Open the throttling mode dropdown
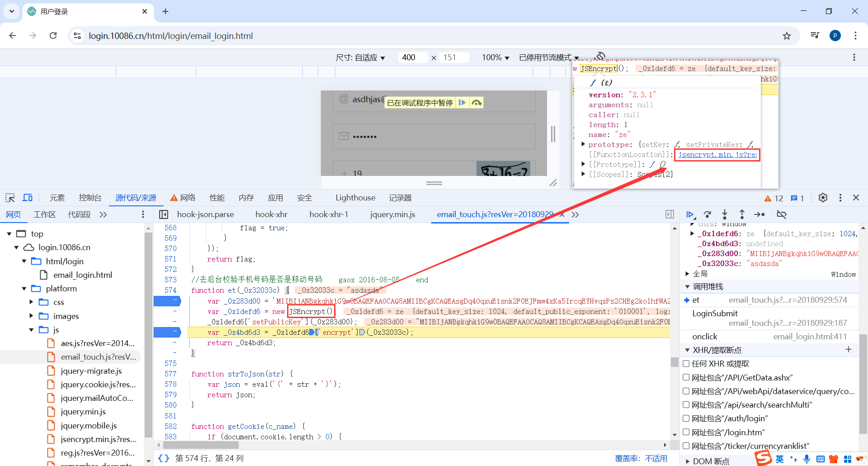The height and width of the screenshot is (466, 868). (x=549, y=57)
